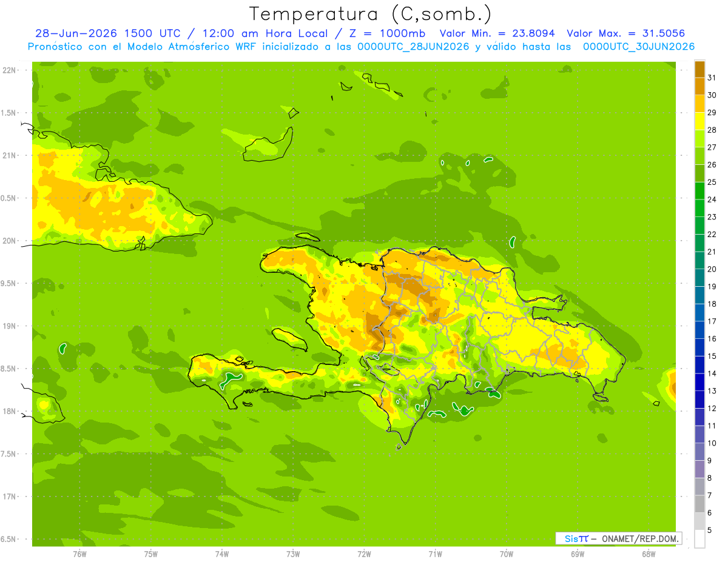Pick the brown legend swatch above 31
This screenshot has width=728, height=562.
pos(699,69)
